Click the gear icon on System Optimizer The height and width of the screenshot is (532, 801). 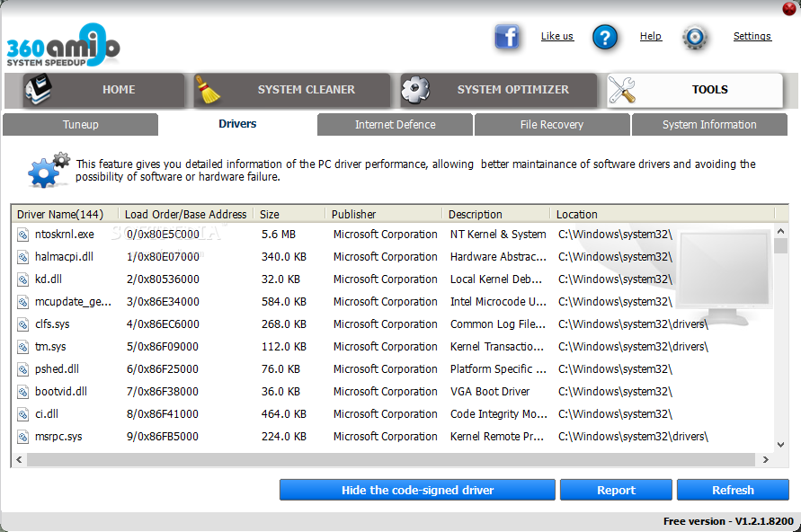pyautogui.click(x=415, y=89)
